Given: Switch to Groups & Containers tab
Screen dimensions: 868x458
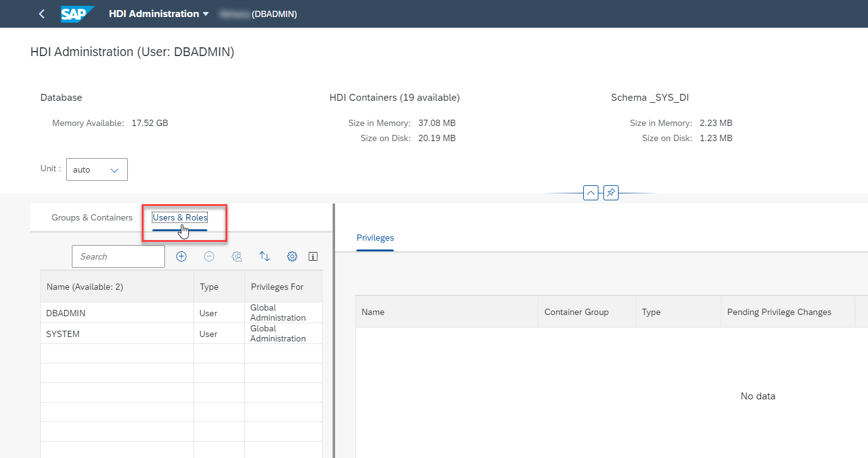Looking at the screenshot, I should [x=92, y=218].
